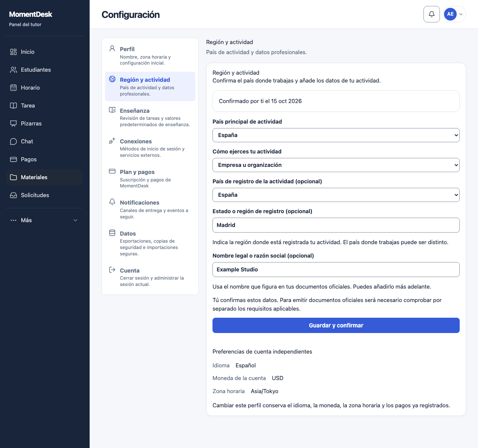
Task: Click the 'USD' account currency value
Action: pos(277,378)
